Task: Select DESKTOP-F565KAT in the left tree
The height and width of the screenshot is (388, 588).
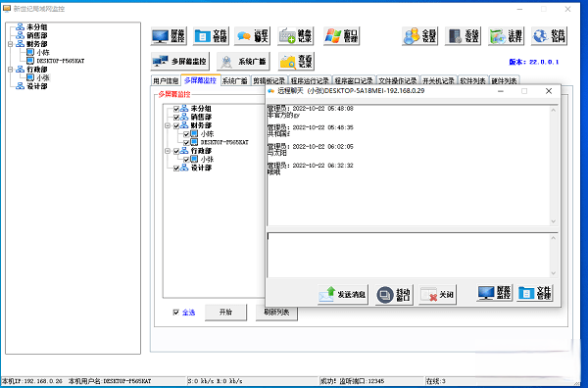Action: (61, 61)
